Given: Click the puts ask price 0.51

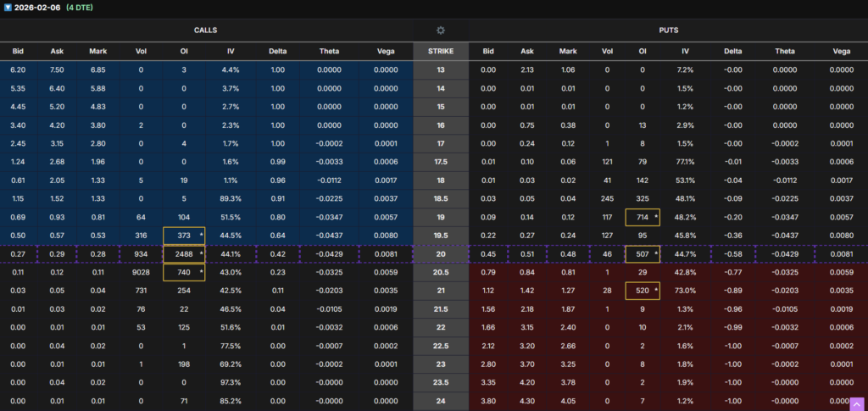Looking at the screenshot, I should 528,254.
